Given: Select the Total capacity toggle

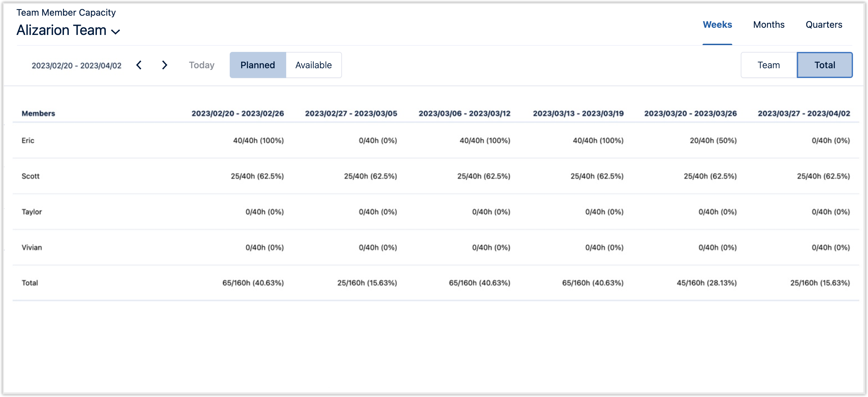Looking at the screenshot, I should point(824,65).
